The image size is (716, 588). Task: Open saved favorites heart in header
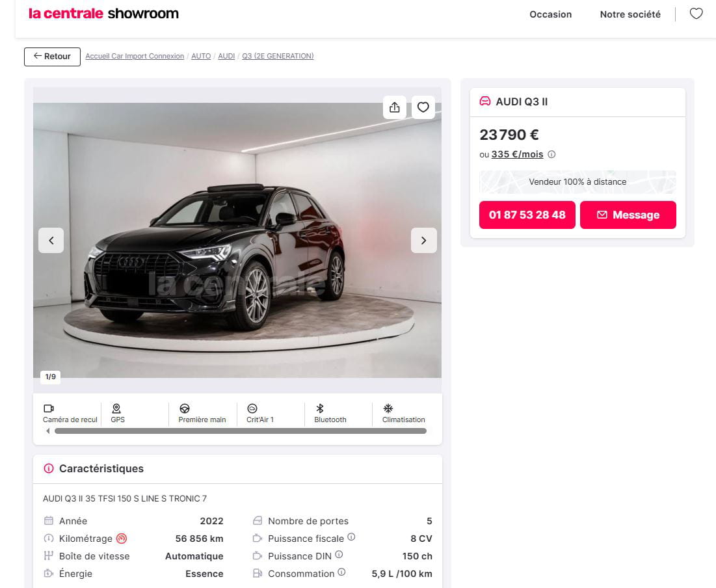coord(696,14)
